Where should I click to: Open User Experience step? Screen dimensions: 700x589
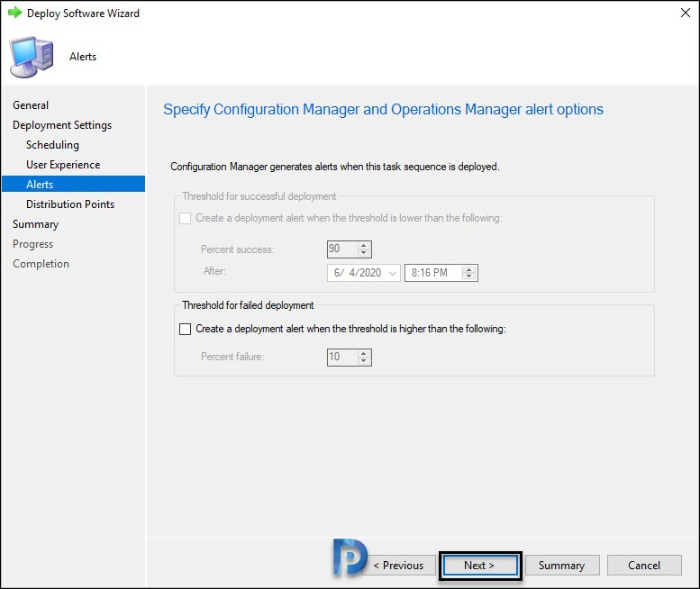pyautogui.click(x=63, y=165)
